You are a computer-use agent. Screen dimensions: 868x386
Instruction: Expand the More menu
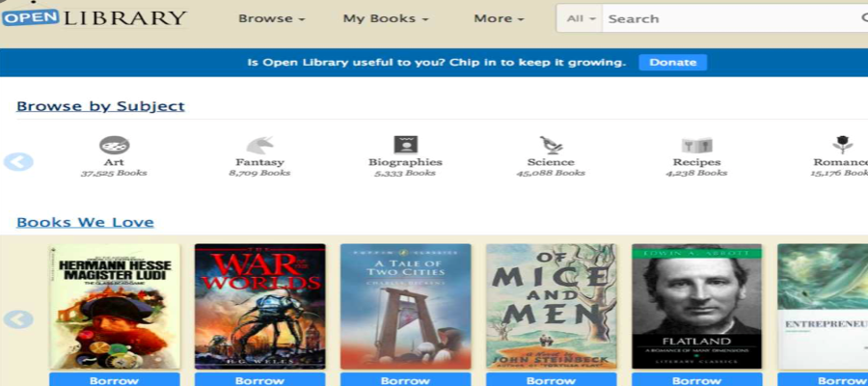click(x=499, y=18)
